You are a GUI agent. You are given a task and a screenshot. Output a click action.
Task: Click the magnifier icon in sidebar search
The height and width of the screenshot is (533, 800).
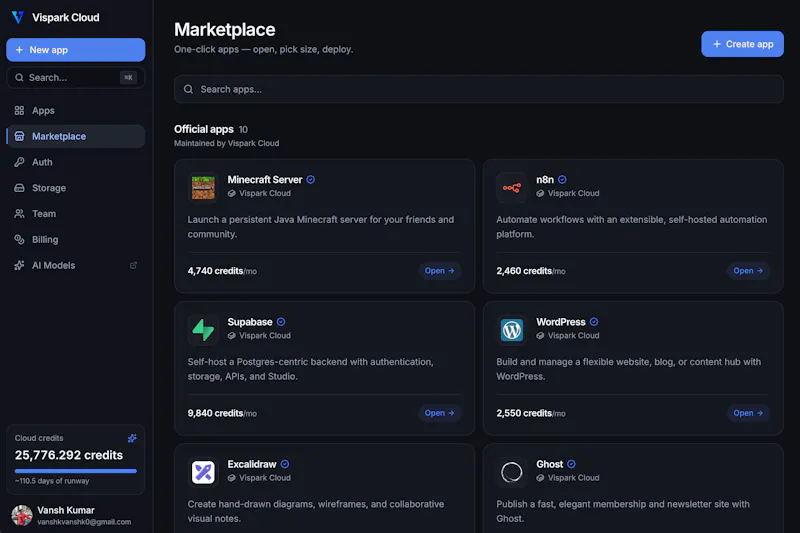point(19,78)
